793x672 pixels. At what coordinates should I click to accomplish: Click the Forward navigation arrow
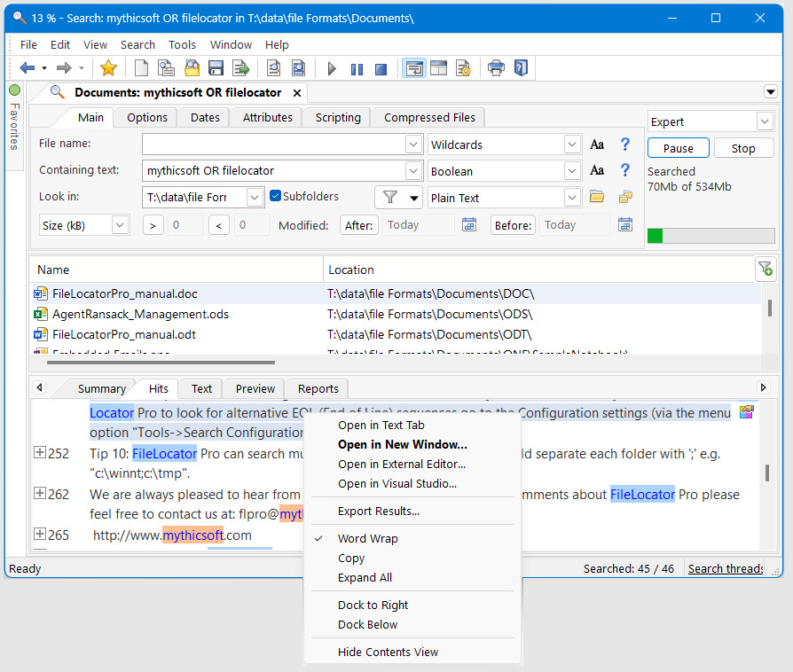click(64, 67)
